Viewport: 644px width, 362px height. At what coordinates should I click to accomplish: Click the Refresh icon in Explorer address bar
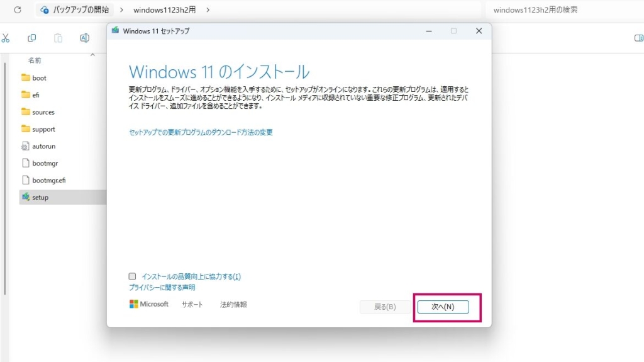pos(17,10)
